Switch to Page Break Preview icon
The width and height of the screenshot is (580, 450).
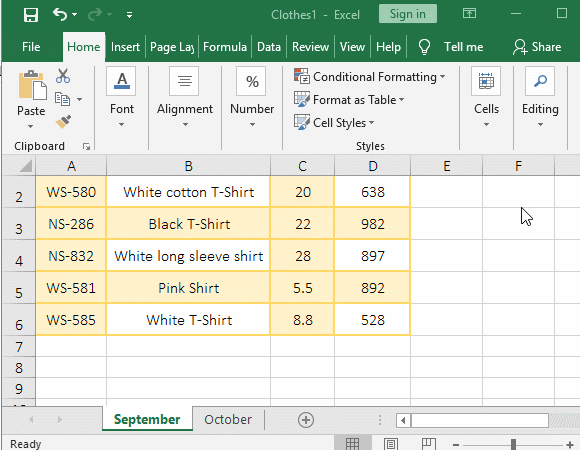pos(428,443)
